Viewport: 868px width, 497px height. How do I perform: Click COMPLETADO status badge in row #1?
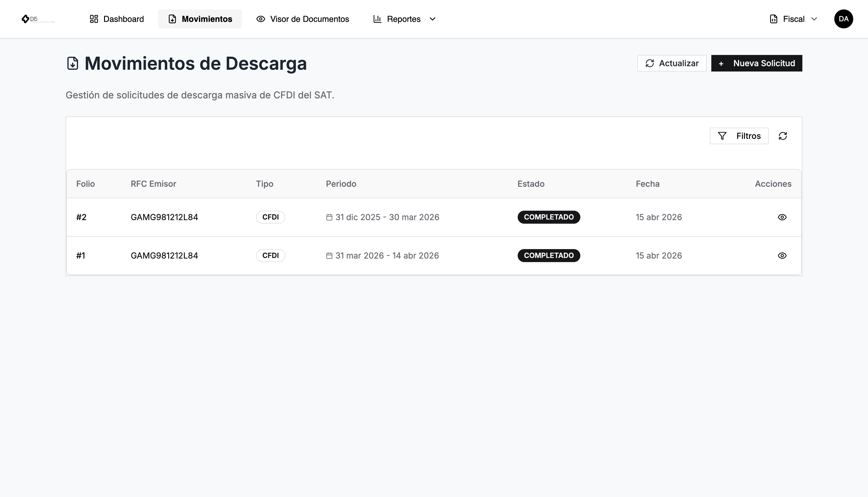548,256
